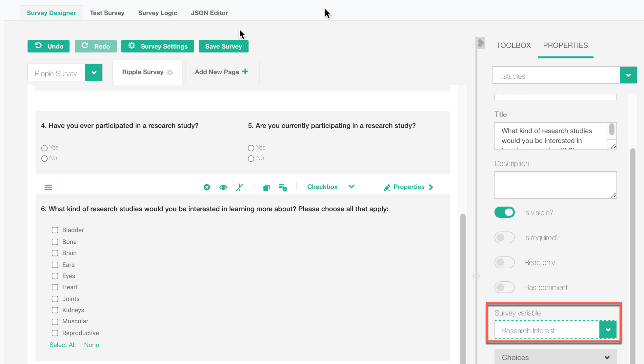
Task: Click the hamburger drag handle icon
Action: click(48, 187)
